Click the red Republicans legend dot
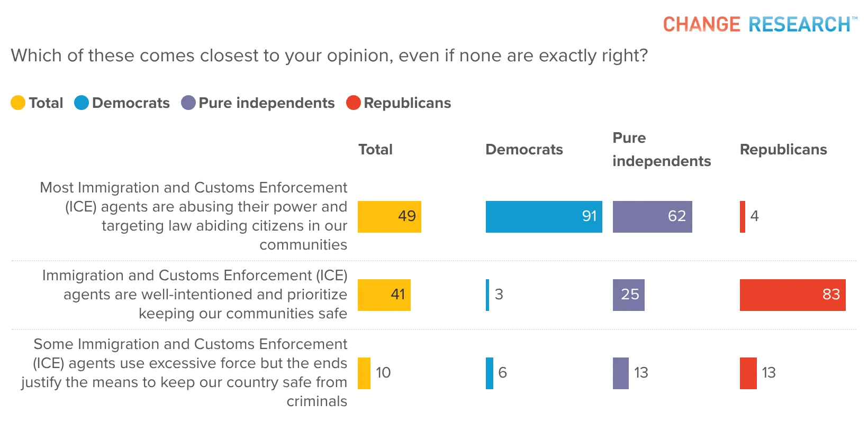The image size is (868, 422). pyautogui.click(x=354, y=103)
